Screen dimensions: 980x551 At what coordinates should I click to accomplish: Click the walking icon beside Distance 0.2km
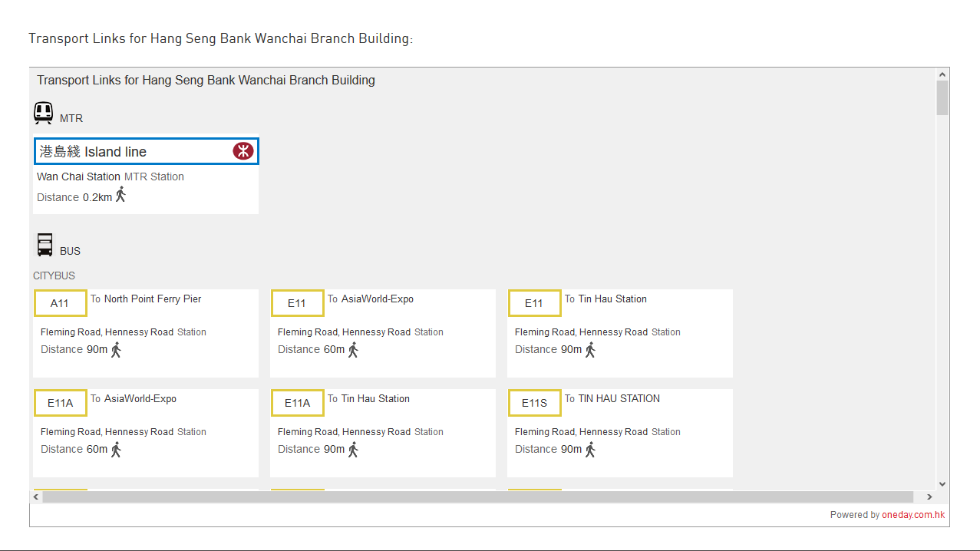(120, 194)
